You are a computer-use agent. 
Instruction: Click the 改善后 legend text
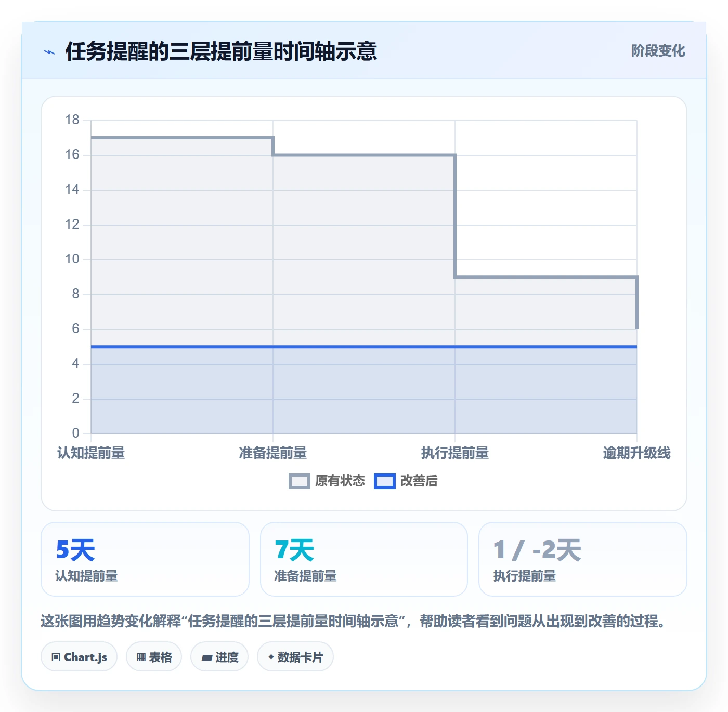tap(419, 481)
